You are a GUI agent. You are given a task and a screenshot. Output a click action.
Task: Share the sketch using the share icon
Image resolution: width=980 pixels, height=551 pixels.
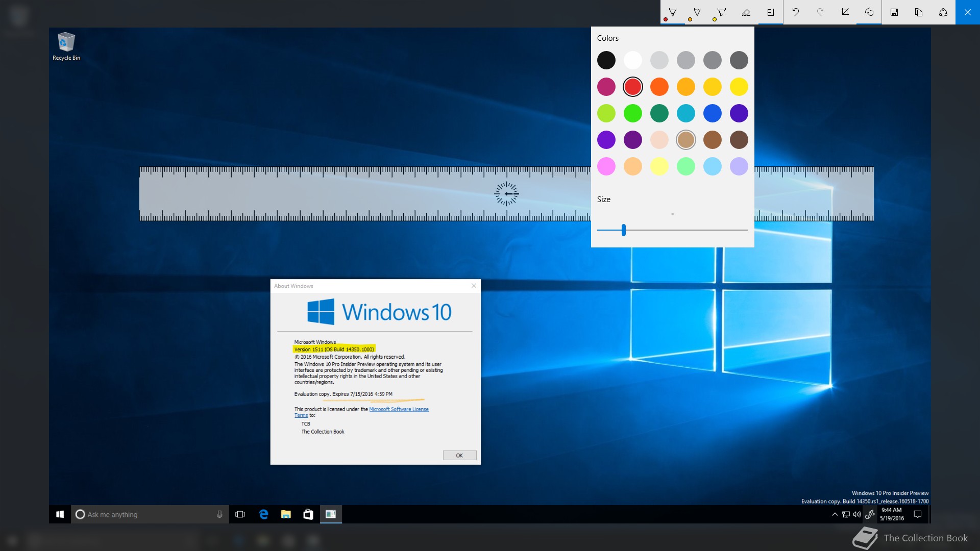point(943,12)
